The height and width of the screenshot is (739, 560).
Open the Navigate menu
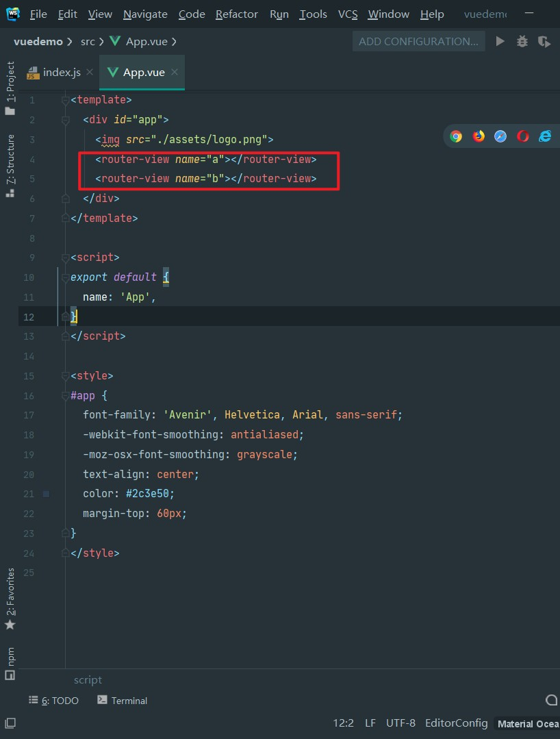145,14
